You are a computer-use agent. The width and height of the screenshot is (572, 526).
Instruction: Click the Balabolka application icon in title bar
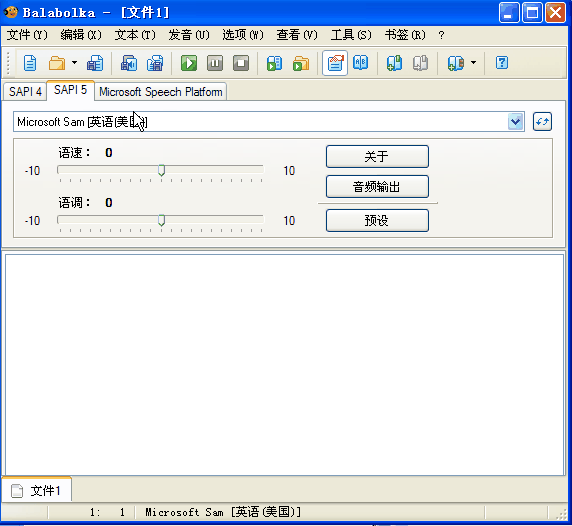pyautogui.click(x=11, y=12)
